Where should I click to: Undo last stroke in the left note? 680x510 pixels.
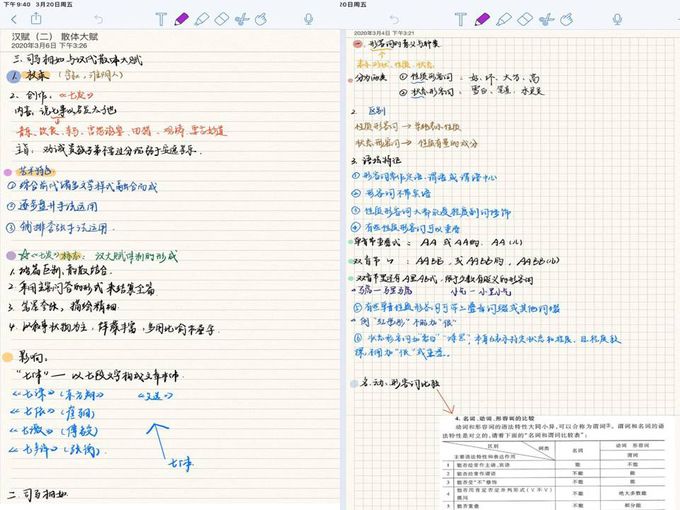click(98, 19)
